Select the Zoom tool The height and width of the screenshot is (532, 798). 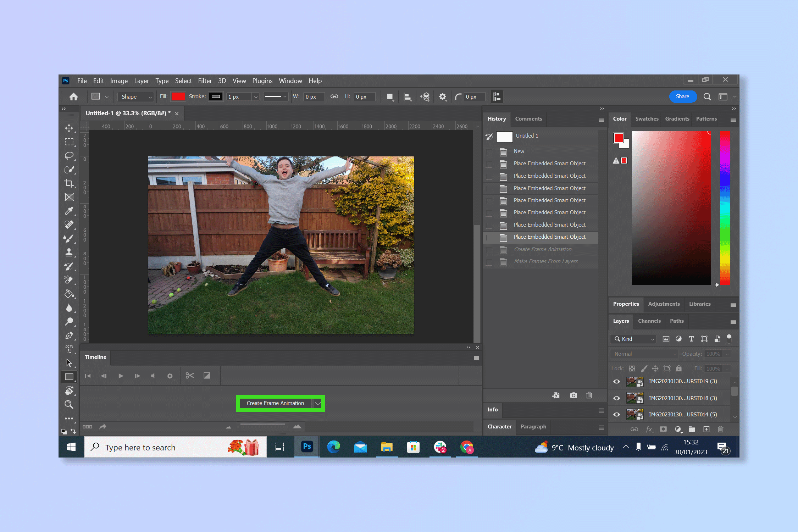(x=70, y=404)
